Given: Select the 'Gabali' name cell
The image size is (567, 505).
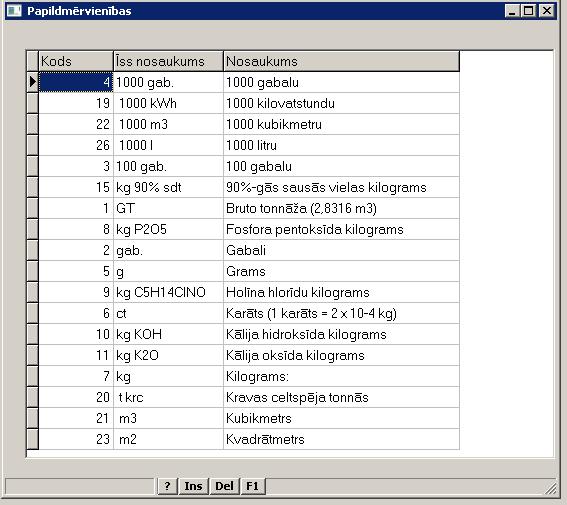Looking at the screenshot, I should click(x=341, y=250).
